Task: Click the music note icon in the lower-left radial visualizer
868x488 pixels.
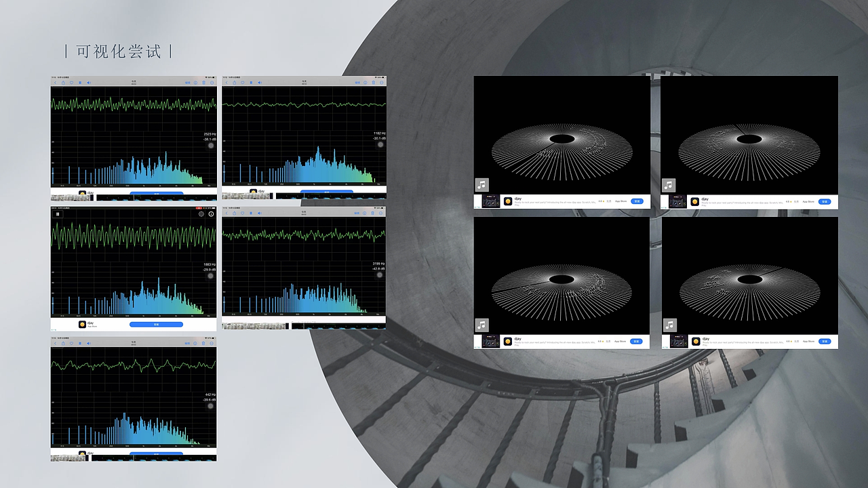Action: tap(481, 325)
